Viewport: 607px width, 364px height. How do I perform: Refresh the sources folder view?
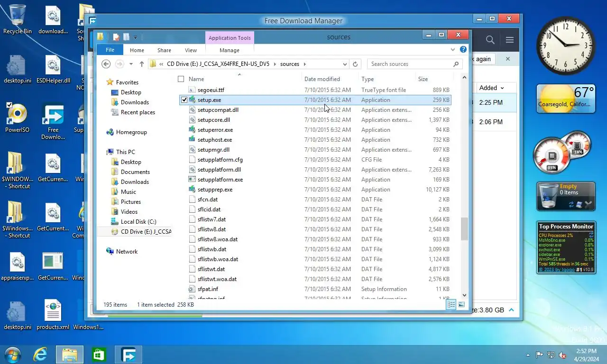click(x=355, y=64)
